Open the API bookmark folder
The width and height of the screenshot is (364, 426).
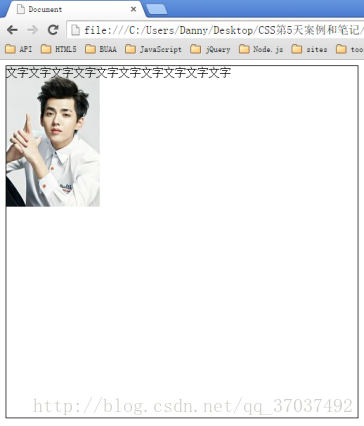pyautogui.click(x=19, y=49)
